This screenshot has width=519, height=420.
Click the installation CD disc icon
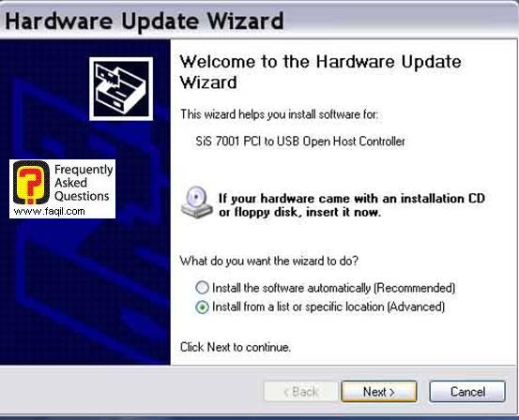point(196,202)
